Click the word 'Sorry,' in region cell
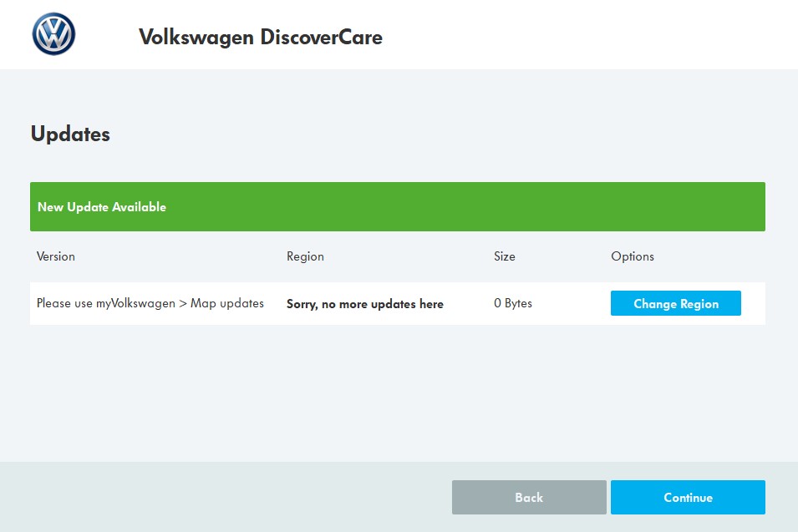Viewport: 798px width, 532px height. [x=302, y=304]
